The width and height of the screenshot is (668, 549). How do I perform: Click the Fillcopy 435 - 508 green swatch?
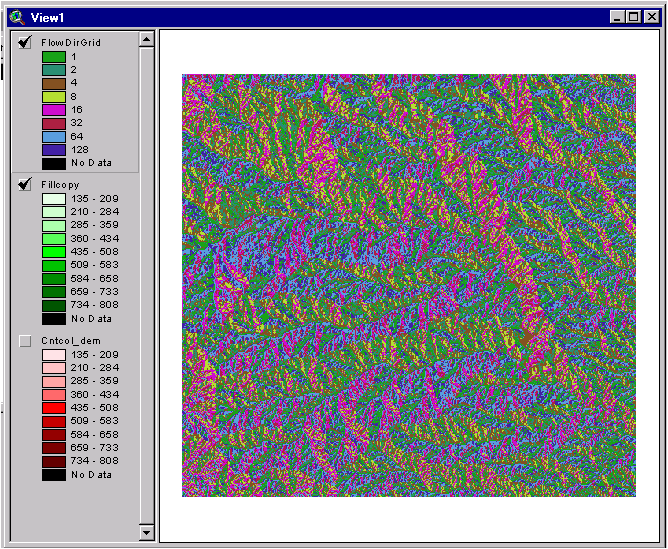tap(53, 252)
